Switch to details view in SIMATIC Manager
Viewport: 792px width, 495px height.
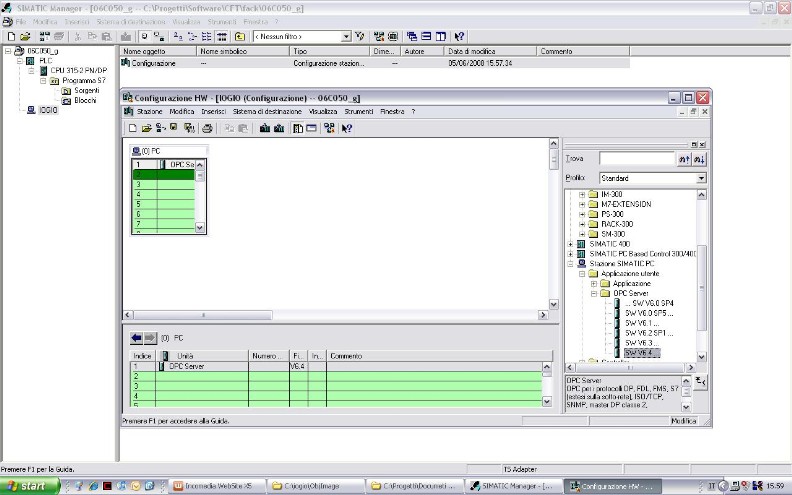coord(221,36)
